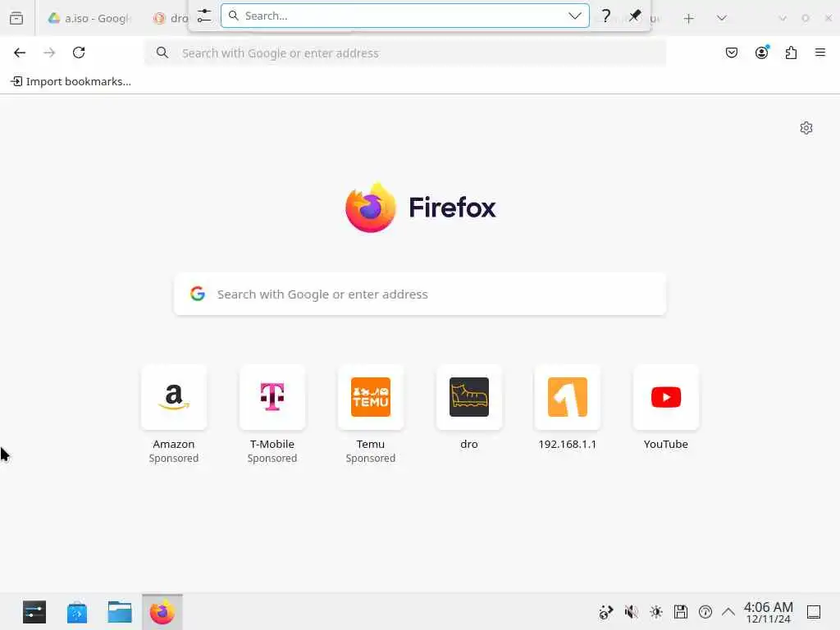The image size is (840, 630).
Task: Click the show desktop button
Action: point(813,612)
